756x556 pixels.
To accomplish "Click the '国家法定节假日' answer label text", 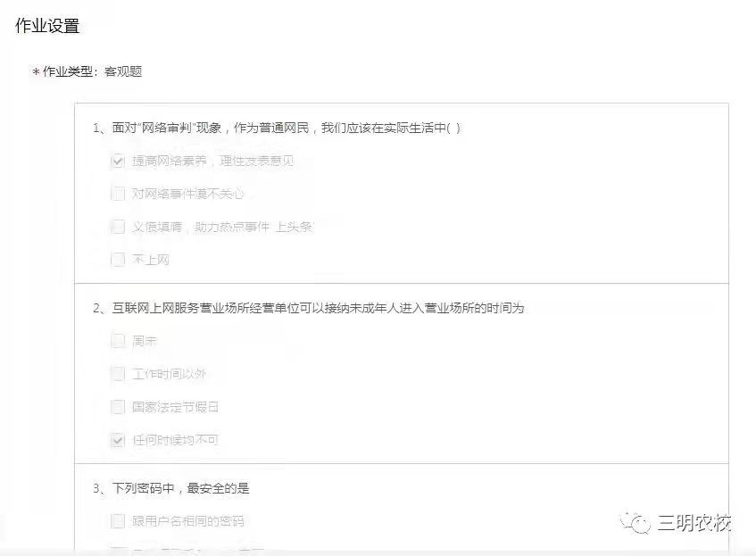I will pyautogui.click(x=176, y=407).
